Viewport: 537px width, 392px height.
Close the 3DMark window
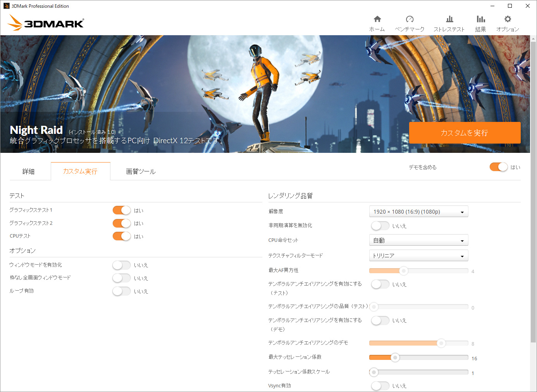point(528,6)
